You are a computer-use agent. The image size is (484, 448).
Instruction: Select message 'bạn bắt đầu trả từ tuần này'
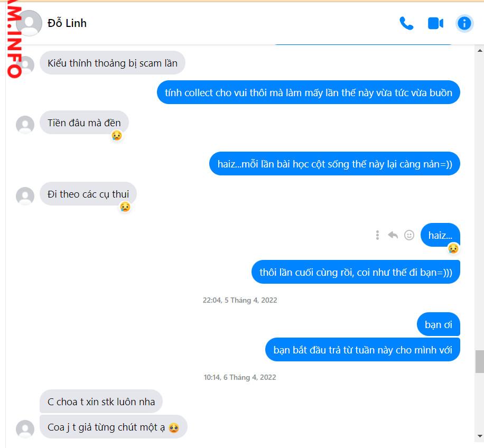pos(362,350)
